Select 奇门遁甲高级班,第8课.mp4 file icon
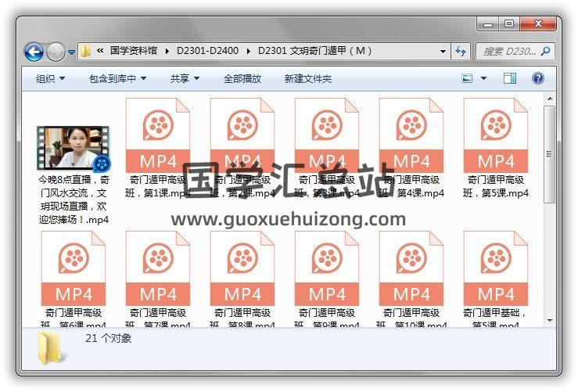Viewport: 578px width, 392px height. [x=242, y=268]
